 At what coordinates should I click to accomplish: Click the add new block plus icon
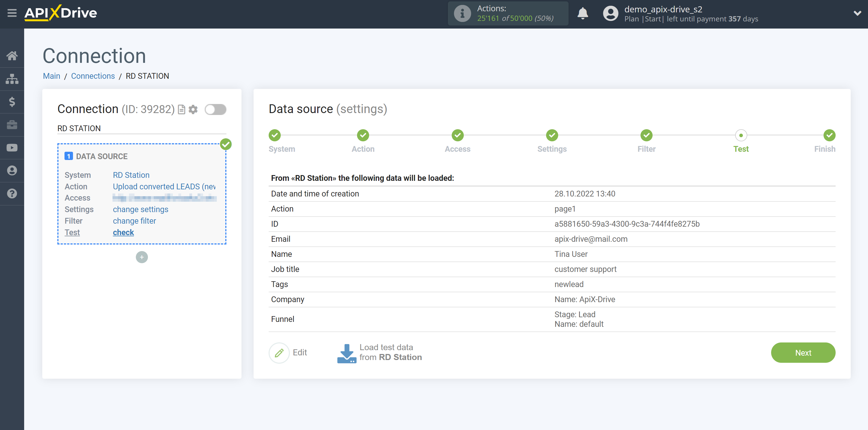(142, 257)
